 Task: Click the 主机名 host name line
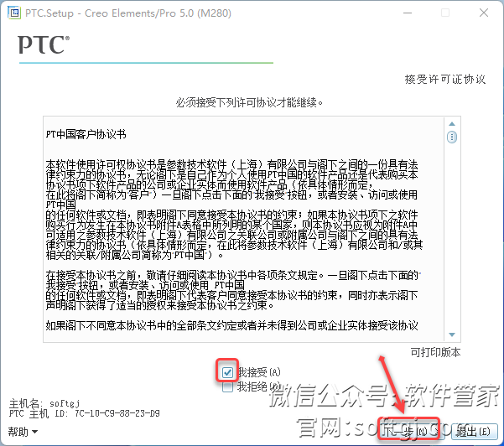click(x=44, y=403)
